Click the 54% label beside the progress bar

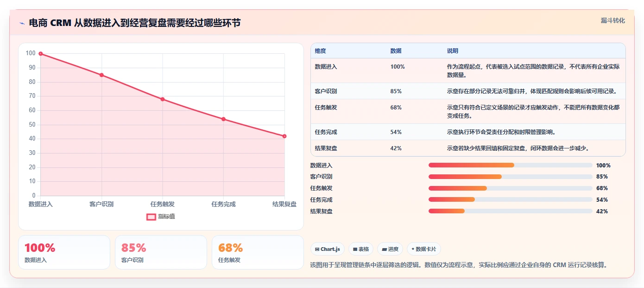(x=602, y=200)
